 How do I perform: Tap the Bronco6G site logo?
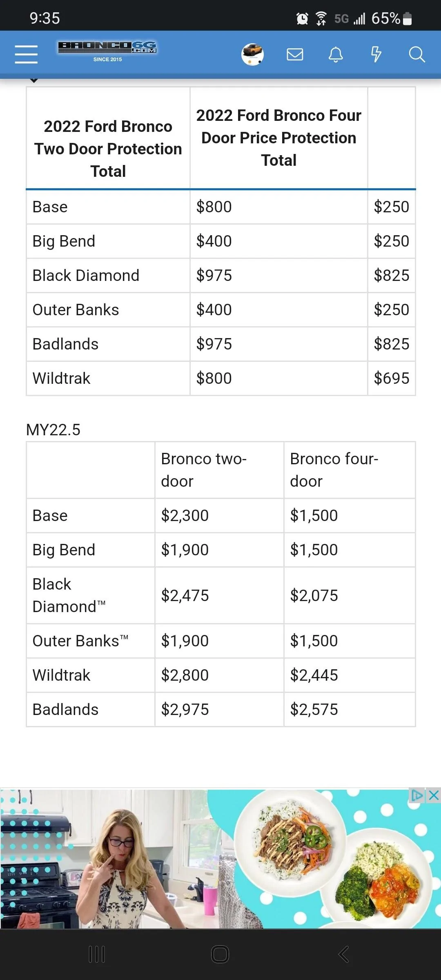(107, 51)
